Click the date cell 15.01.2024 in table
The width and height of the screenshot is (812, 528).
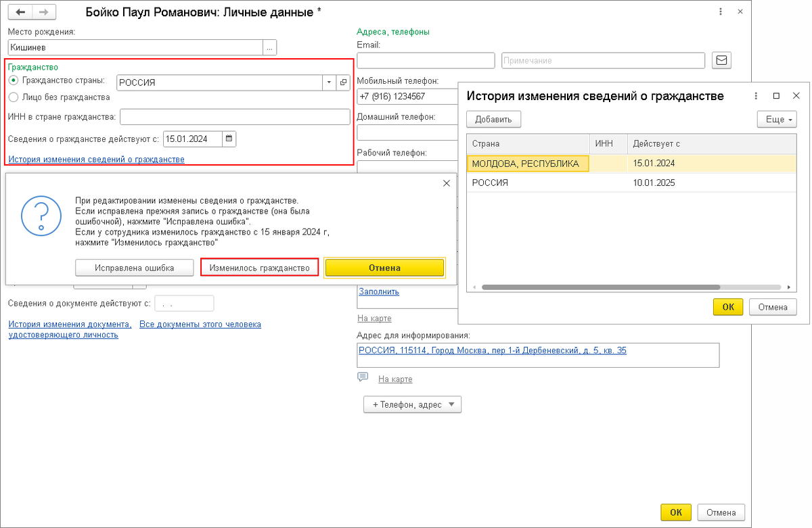point(711,164)
